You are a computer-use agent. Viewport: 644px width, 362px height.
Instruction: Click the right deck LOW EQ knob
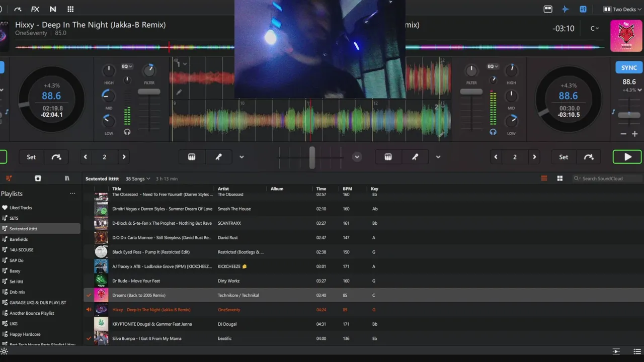click(x=511, y=121)
